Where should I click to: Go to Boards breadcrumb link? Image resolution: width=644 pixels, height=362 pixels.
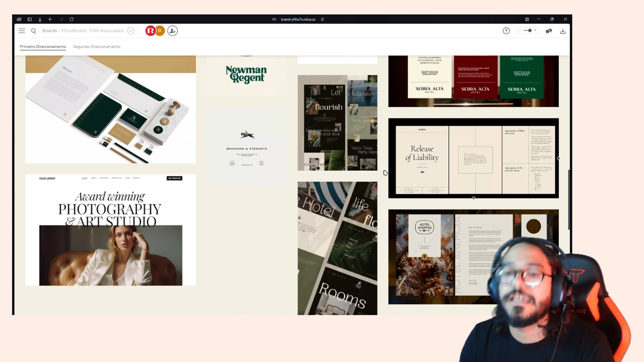pyautogui.click(x=50, y=31)
